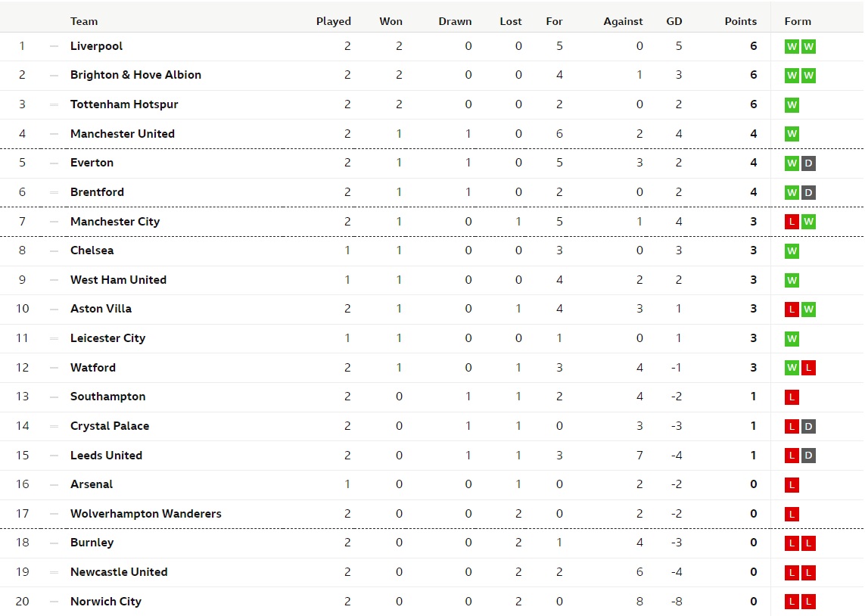
Task: Click Manchester City's red L form badge
Action: [x=792, y=222]
